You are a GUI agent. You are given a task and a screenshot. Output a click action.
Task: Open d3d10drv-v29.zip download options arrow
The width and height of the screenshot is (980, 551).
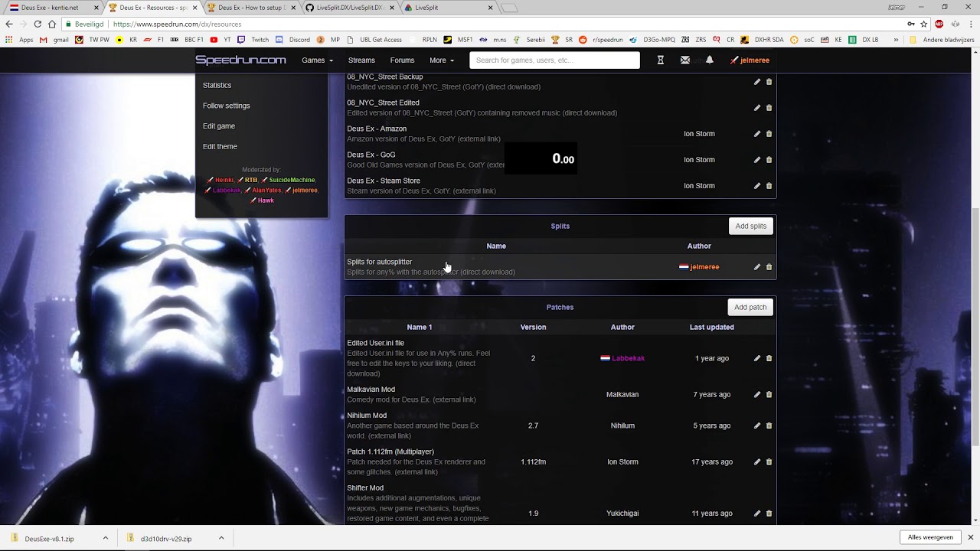(x=221, y=538)
